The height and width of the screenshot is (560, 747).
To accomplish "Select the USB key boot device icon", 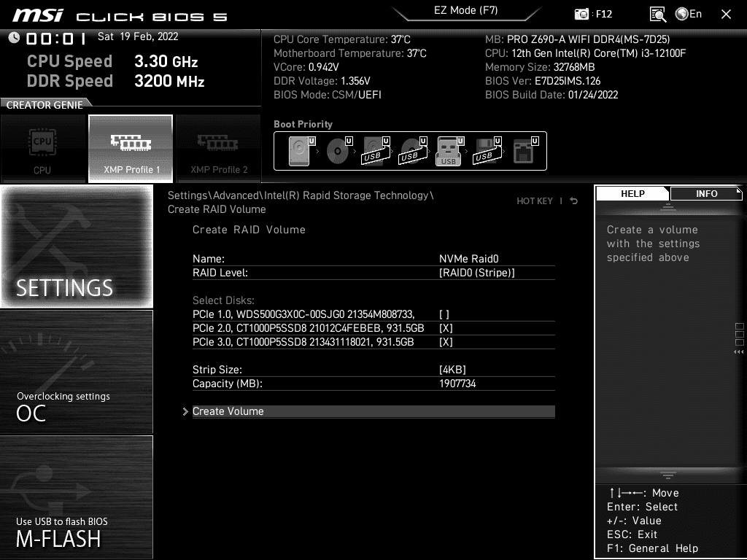I will [x=449, y=151].
